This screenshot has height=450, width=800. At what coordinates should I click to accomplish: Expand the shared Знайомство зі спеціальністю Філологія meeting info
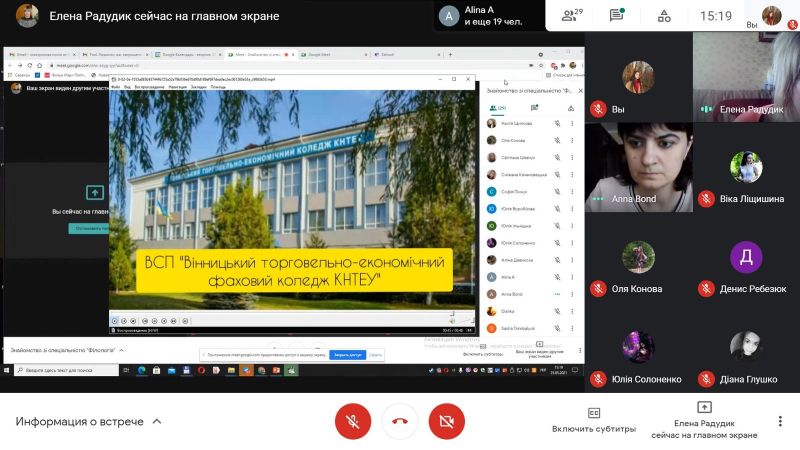tap(67, 351)
